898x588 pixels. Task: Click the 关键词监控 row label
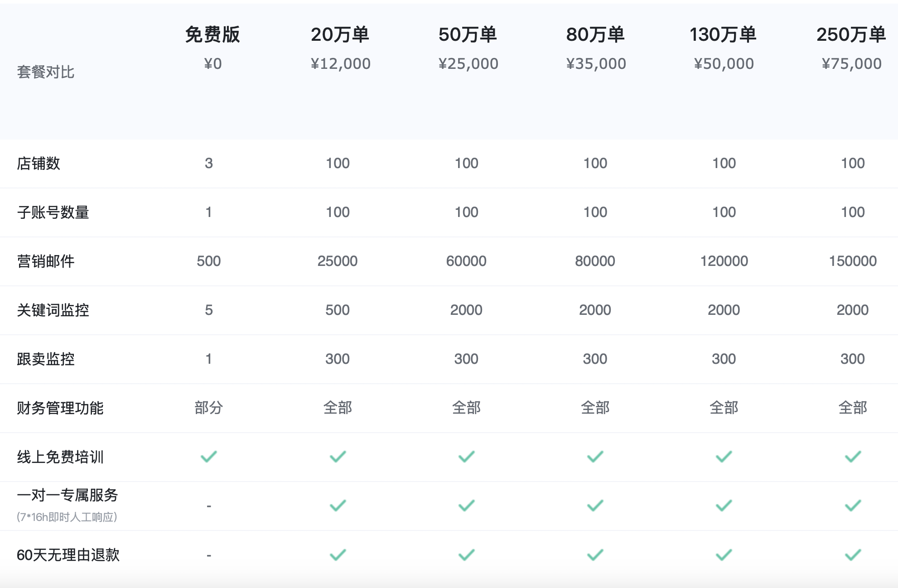(x=53, y=310)
